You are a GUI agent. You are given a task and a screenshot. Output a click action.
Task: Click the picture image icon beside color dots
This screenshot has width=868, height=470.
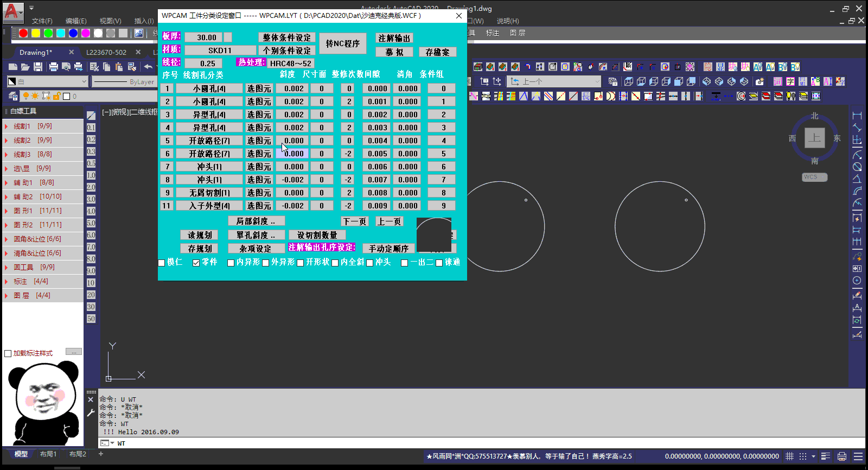tap(139, 33)
